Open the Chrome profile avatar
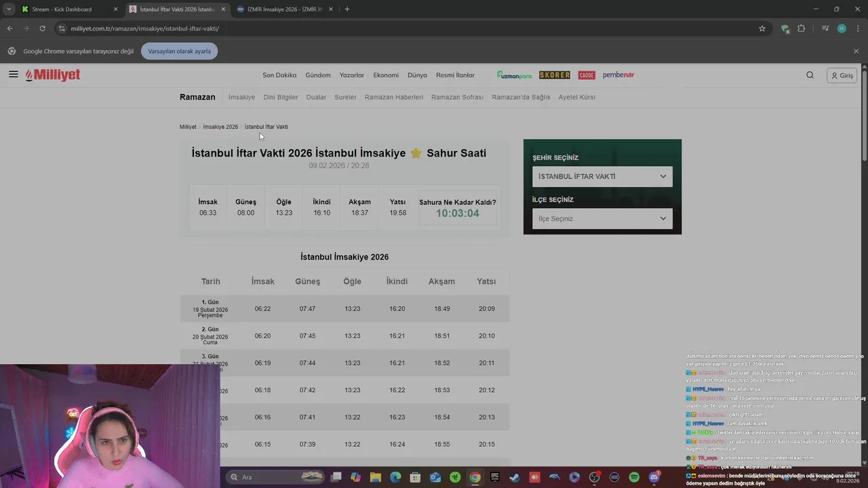This screenshot has width=868, height=488. 842,28
